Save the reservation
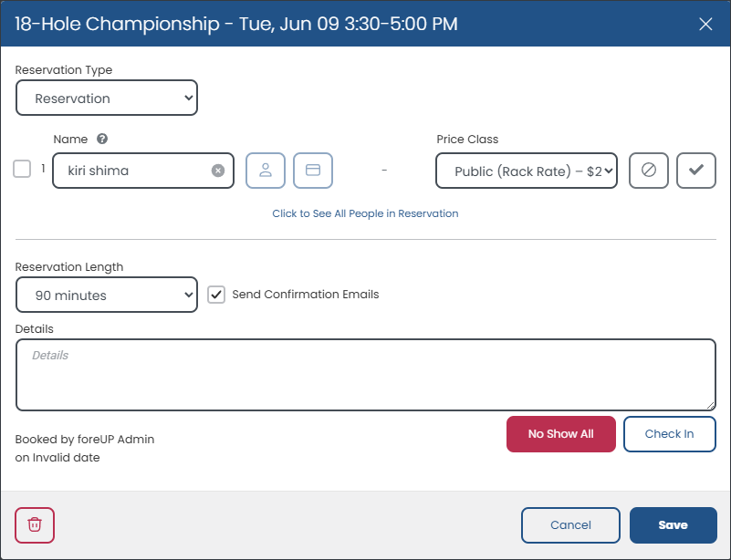 (x=674, y=525)
